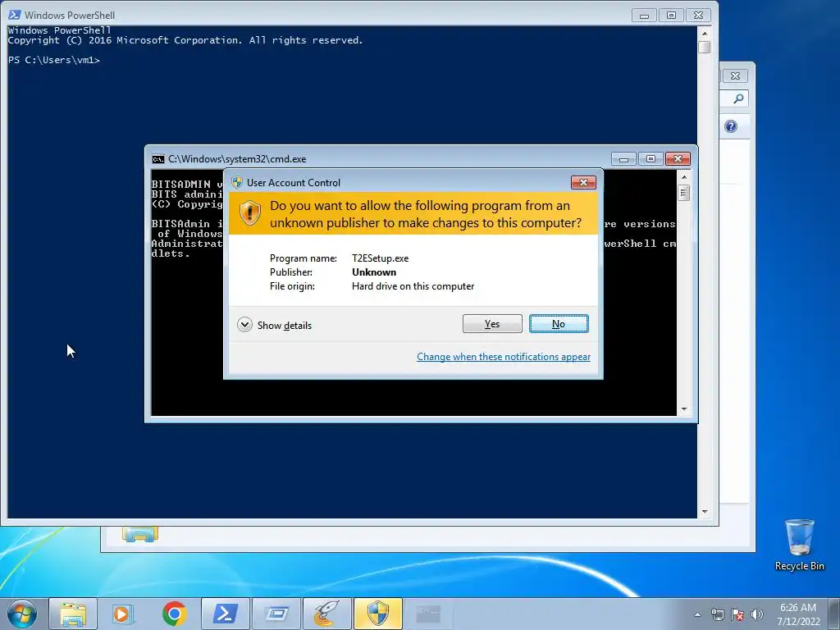Click the UAC warning shield icon
The image size is (840, 630).
[249, 213]
